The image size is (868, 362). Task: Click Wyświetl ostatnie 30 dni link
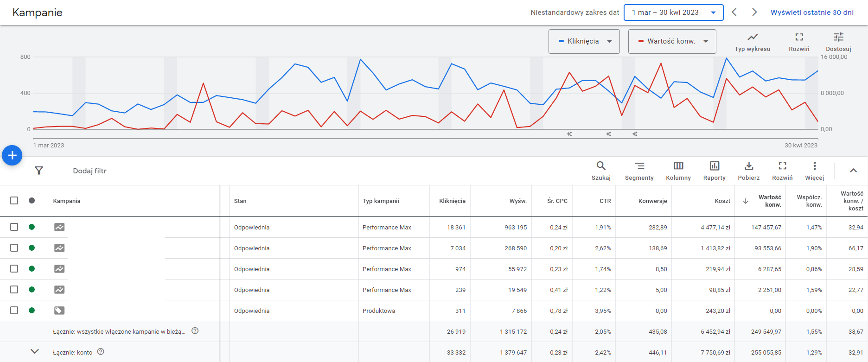pos(811,13)
